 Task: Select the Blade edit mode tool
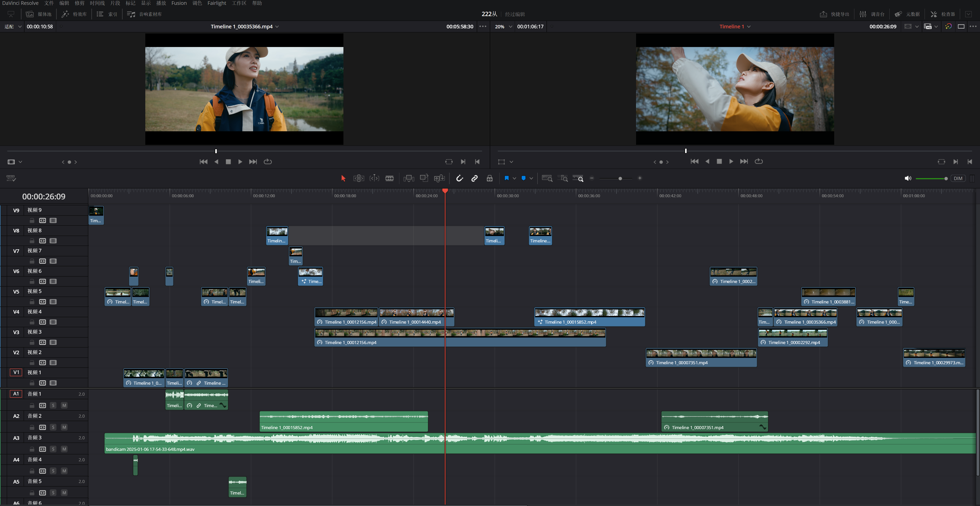click(x=389, y=179)
